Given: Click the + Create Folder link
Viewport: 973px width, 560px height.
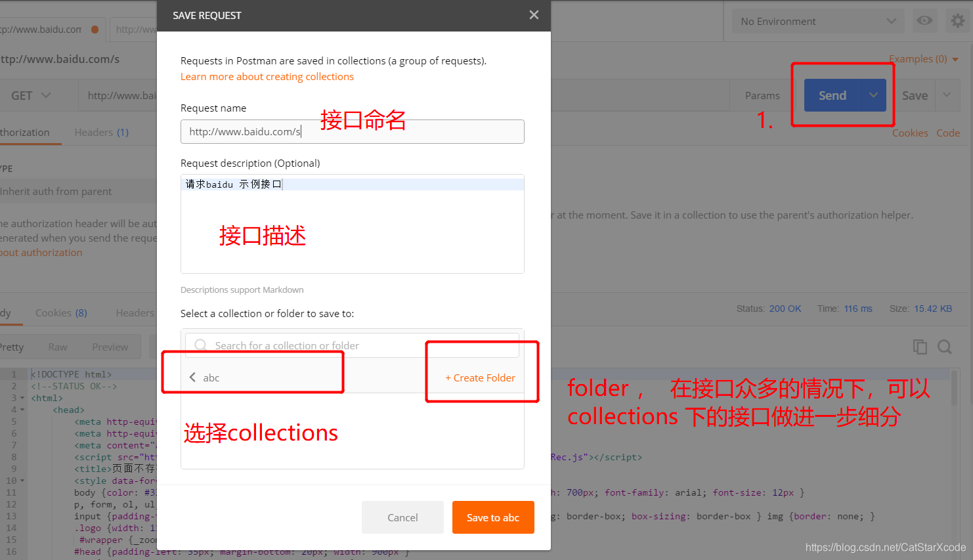Looking at the screenshot, I should click(x=481, y=378).
